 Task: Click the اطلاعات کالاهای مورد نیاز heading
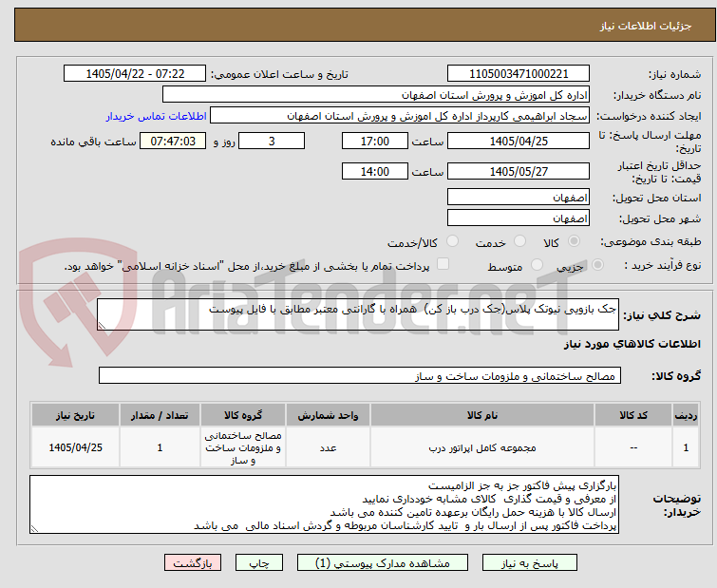click(632, 344)
